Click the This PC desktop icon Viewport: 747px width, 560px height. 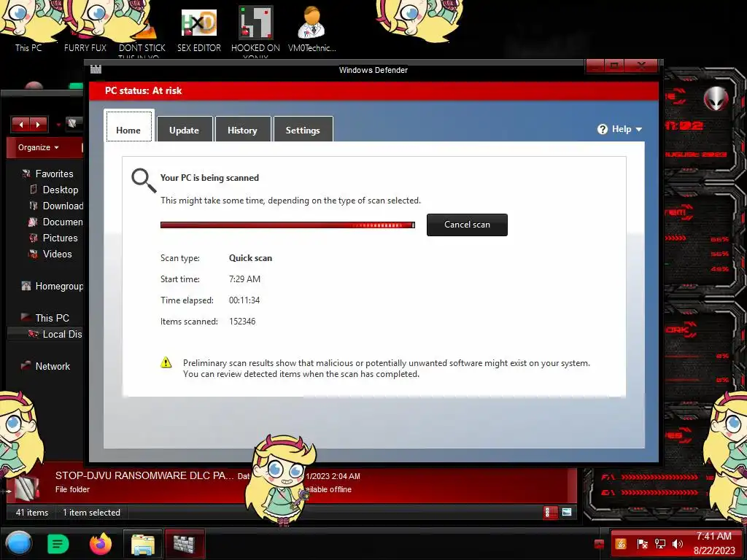click(28, 47)
